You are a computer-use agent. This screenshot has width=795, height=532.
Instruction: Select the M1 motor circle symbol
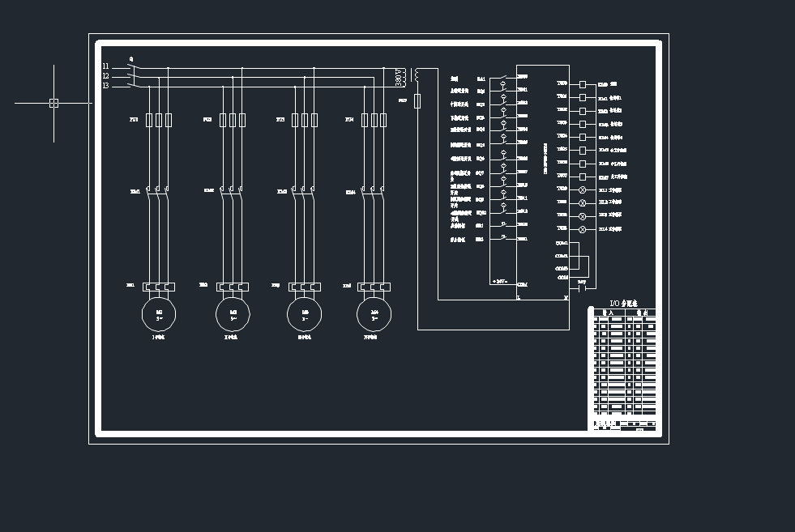click(x=159, y=315)
